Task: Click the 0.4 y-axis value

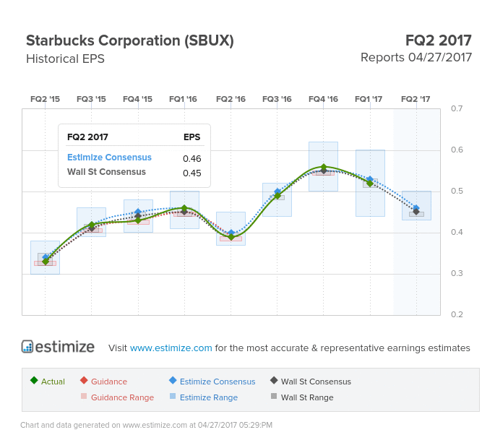Action: pos(457,232)
